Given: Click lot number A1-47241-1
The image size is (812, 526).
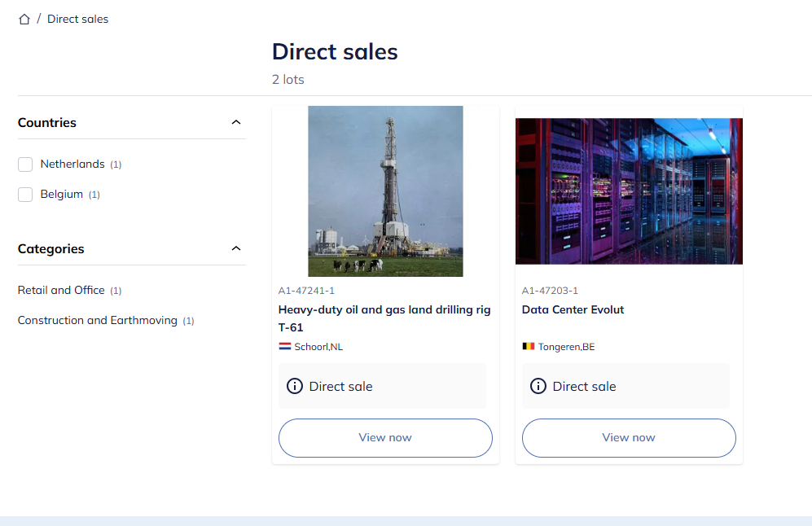Looking at the screenshot, I should tap(306, 291).
